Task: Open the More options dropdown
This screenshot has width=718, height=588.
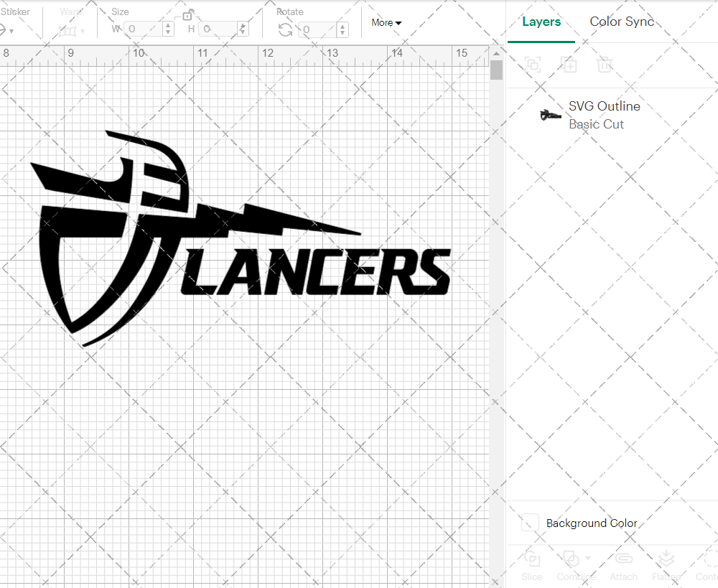Action: (x=386, y=22)
